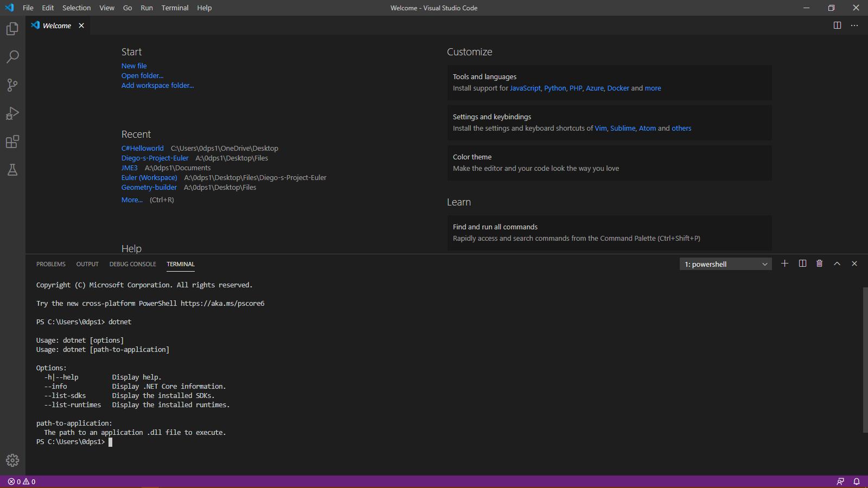This screenshot has height=488, width=868.
Task: Install PHP language support link
Action: click(576, 88)
